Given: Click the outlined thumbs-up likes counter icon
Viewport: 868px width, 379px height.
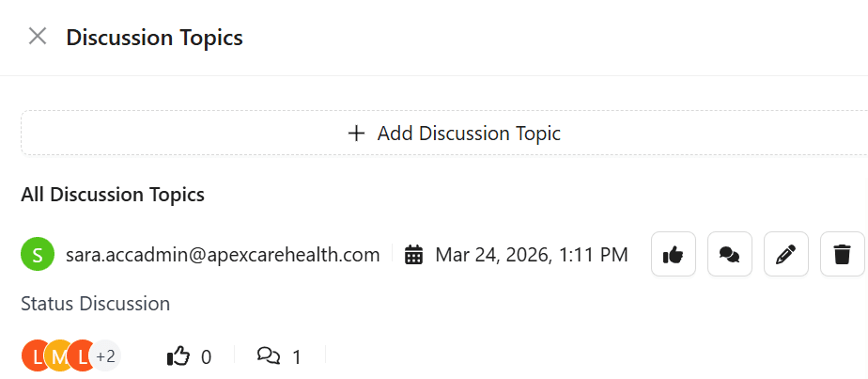Looking at the screenshot, I should (178, 355).
